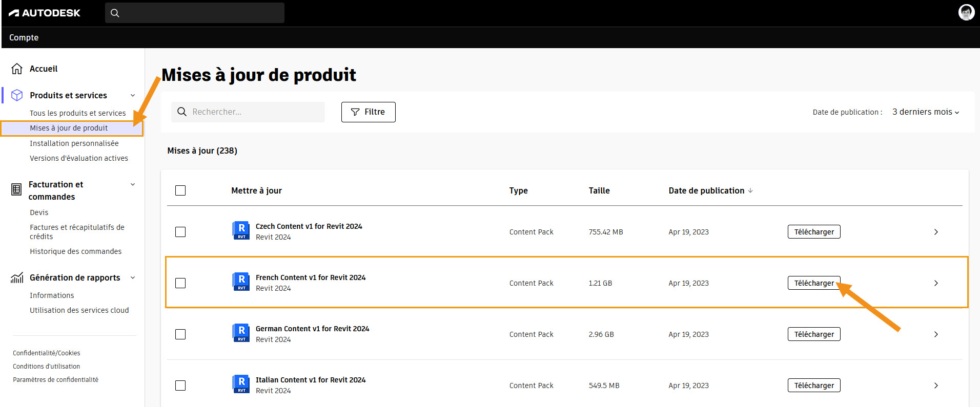Click the Revit icon for Czech Content
Screen dimensions: 980x407
[241, 231]
